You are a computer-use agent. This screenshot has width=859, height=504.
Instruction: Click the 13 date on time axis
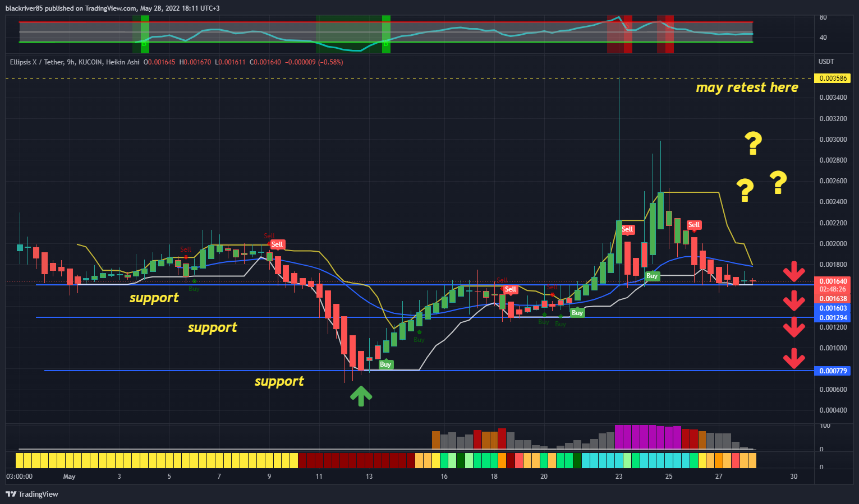[369, 477]
